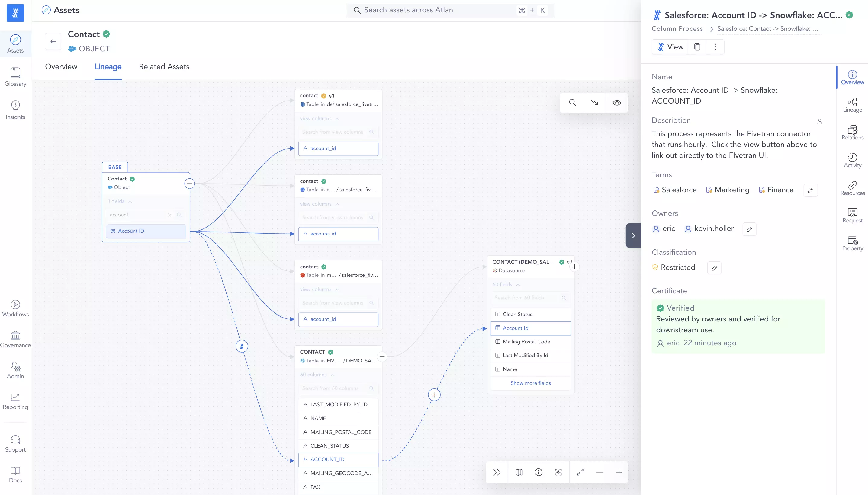868x495 pixels.
Task: Edit the Owners with the pencil button
Action: [x=749, y=229]
